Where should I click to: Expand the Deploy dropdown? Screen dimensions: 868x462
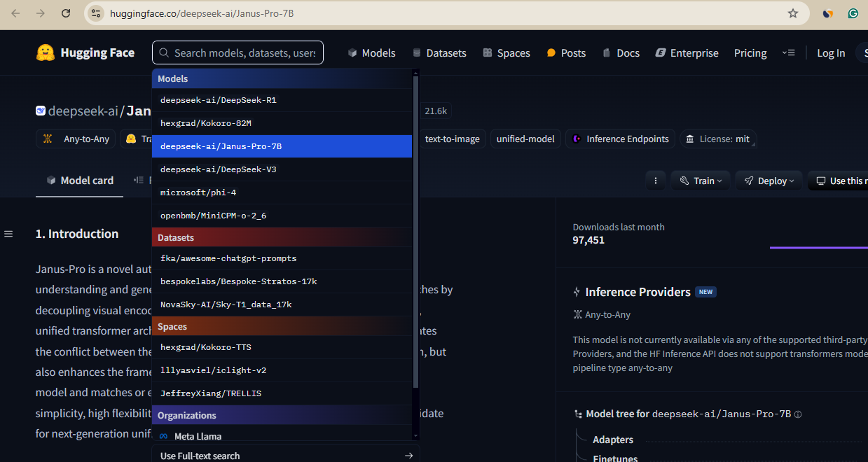[769, 180]
